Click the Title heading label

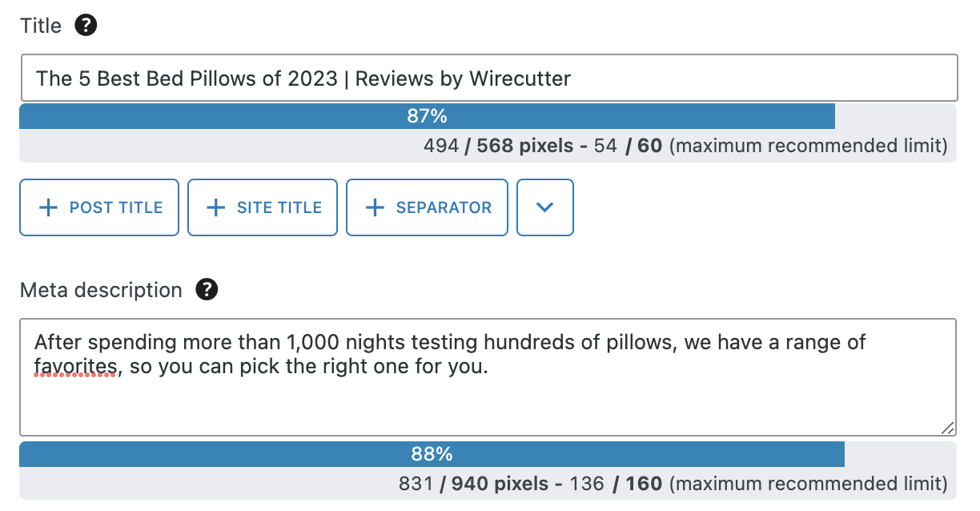coord(40,25)
